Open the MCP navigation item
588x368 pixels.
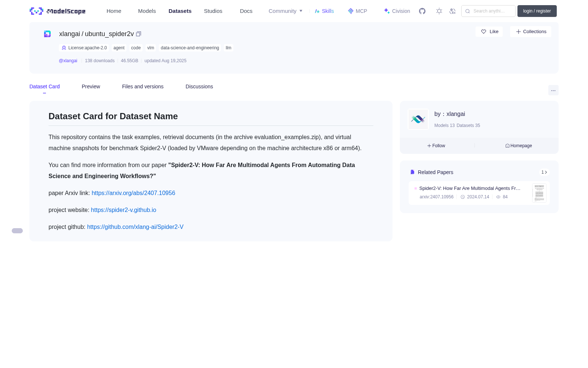click(357, 11)
